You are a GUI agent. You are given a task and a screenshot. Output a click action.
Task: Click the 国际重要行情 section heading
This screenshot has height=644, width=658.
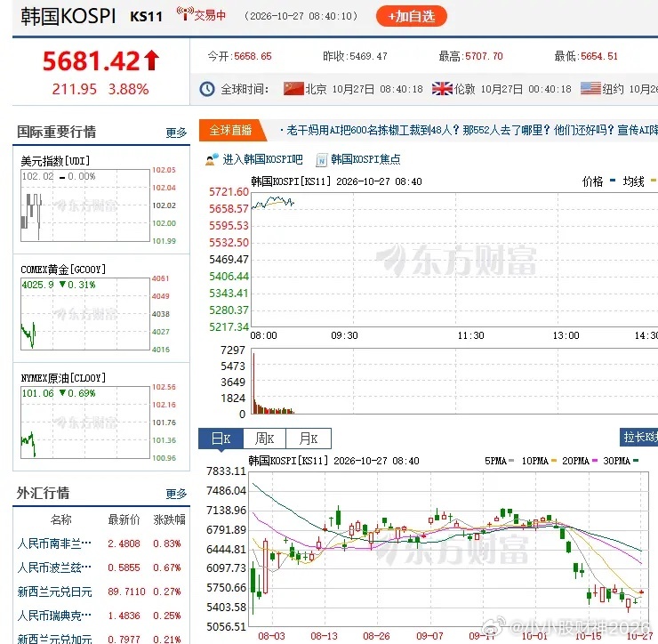pyautogui.click(x=56, y=132)
